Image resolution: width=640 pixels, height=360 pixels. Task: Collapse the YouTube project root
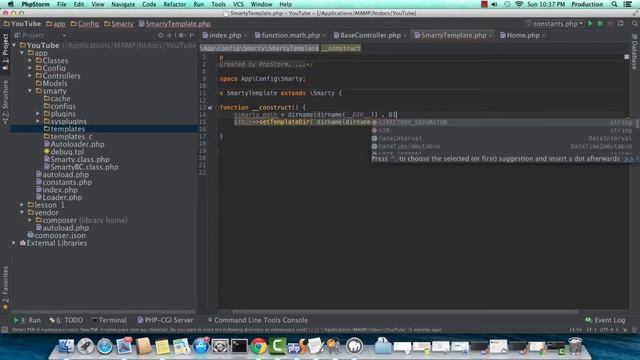[x=14, y=45]
